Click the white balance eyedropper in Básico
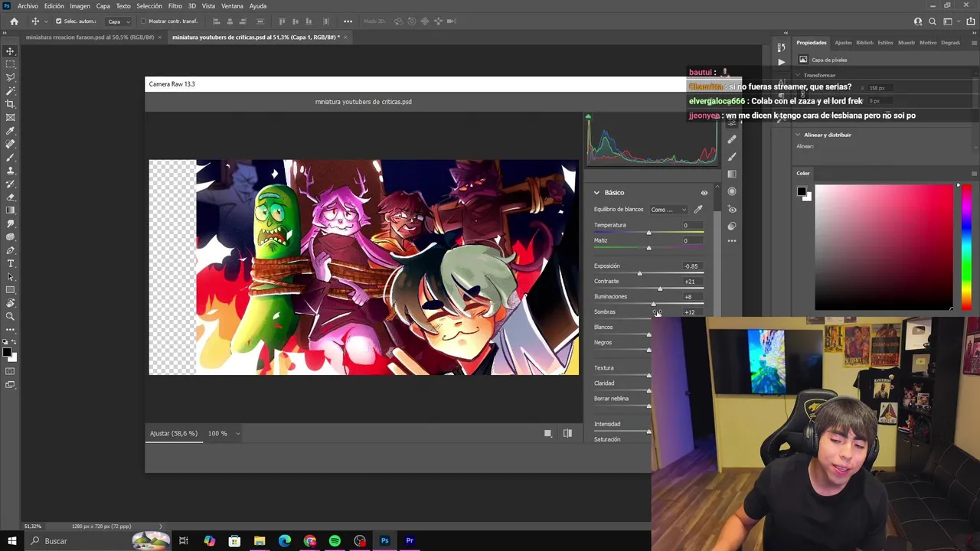 click(698, 209)
